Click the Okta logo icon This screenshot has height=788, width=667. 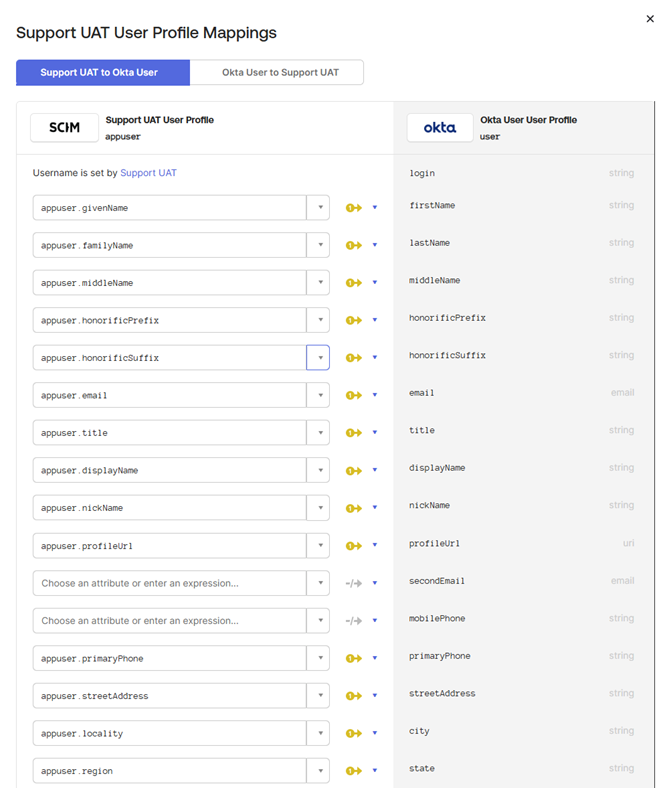tap(440, 128)
